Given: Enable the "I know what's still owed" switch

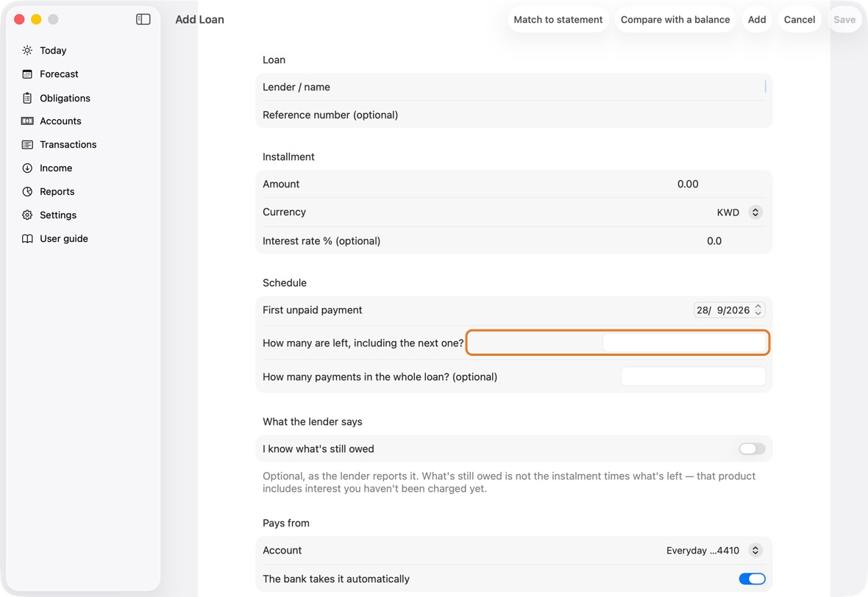Looking at the screenshot, I should pos(752,448).
